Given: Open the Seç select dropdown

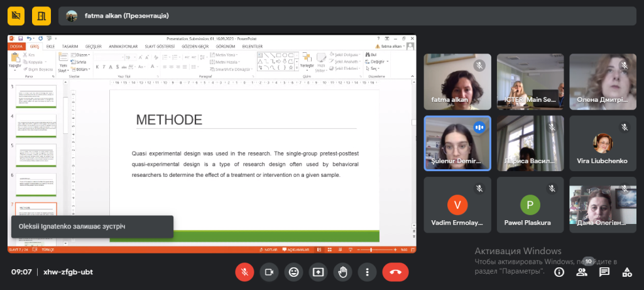Looking at the screenshot, I should click(372, 69).
